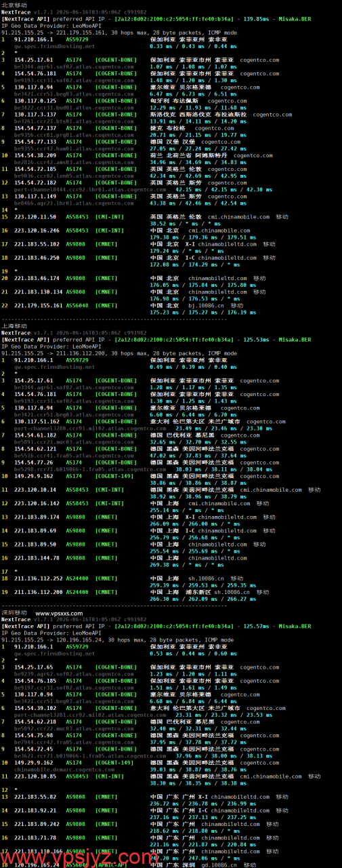Select hop IP 221.183.89.50

34,544
